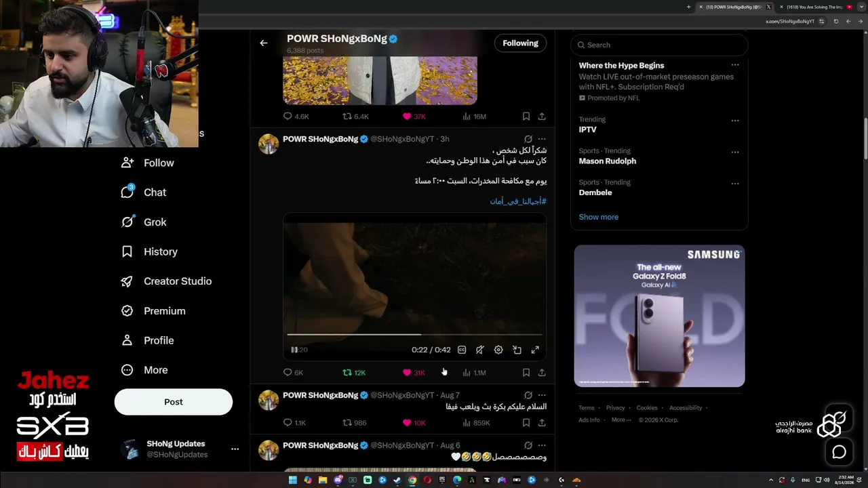Share the Aug 7 post
The height and width of the screenshot is (488, 868).
tap(542, 423)
